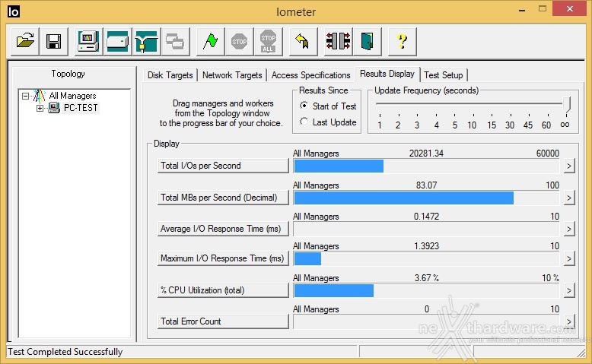Switch to Disk Targets tab

pos(170,75)
